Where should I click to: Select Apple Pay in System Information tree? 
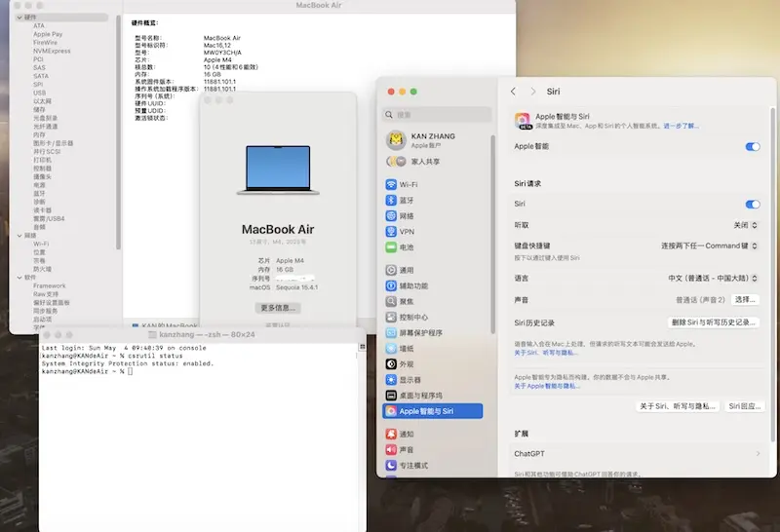coord(48,34)
